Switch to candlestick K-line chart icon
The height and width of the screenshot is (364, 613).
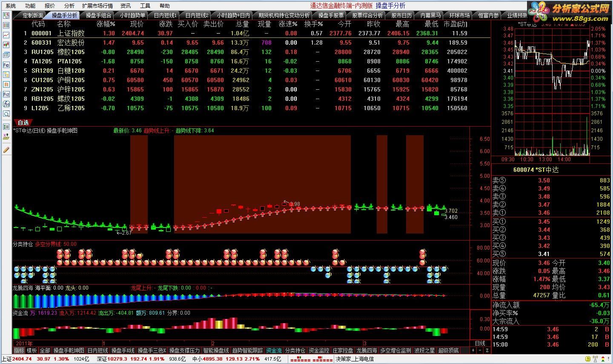click(x=6, y=45)
